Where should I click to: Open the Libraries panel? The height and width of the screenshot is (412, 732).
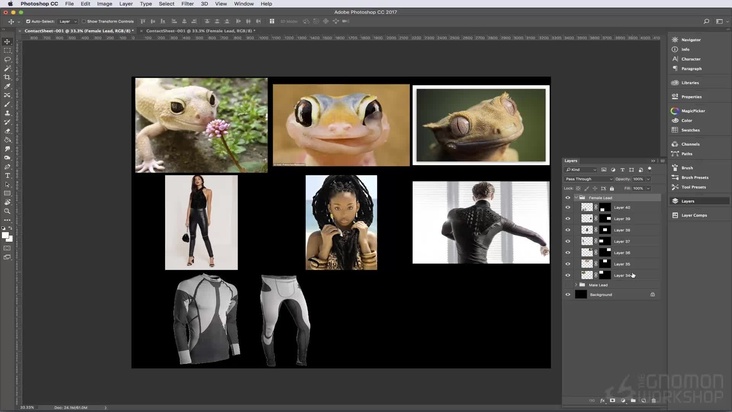point(691,83)
